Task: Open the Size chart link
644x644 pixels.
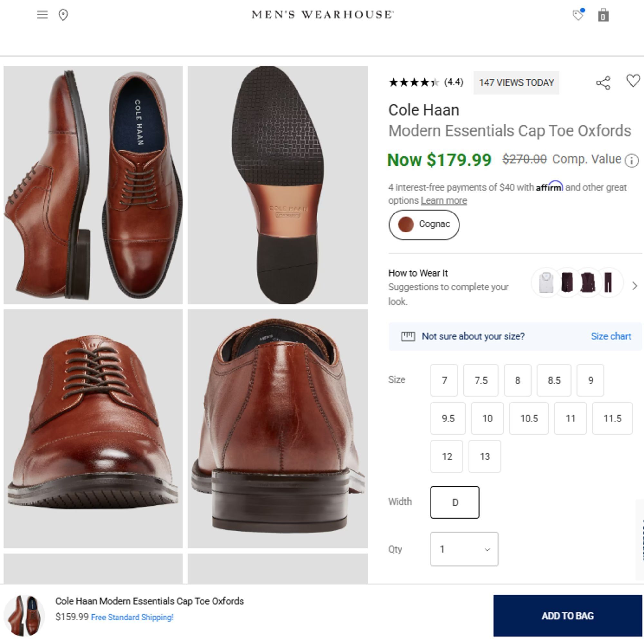Action: (x=611, y=336)
